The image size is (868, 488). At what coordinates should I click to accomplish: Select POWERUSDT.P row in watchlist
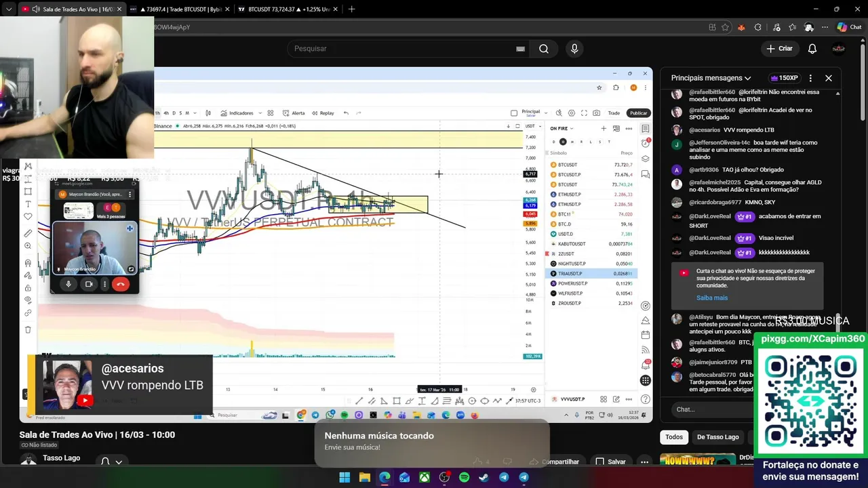click(591, 283)
